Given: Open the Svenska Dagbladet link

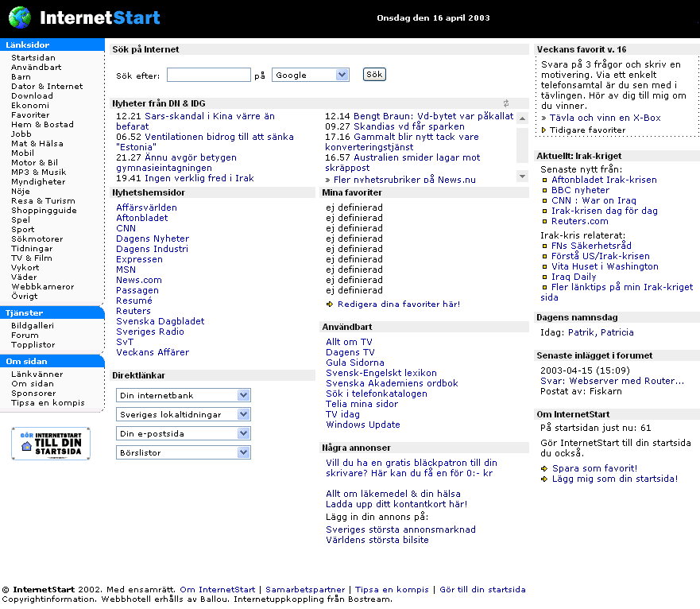Looking at the screenshot, I should click(160, 321).
